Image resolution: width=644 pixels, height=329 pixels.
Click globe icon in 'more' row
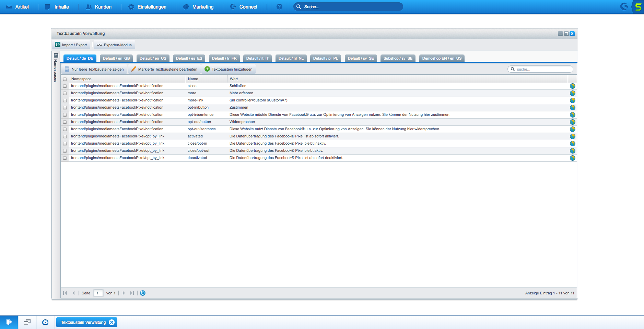pos(572,93)
